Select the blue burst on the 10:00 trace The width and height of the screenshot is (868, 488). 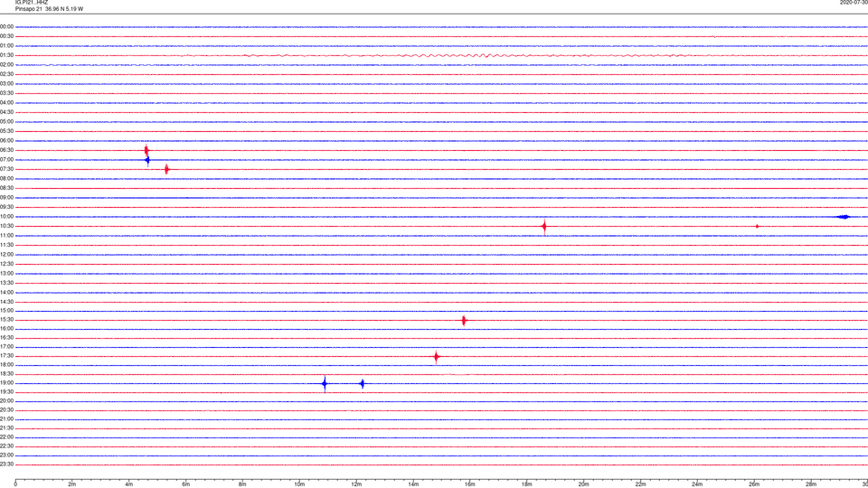click(x=843, y=217)
